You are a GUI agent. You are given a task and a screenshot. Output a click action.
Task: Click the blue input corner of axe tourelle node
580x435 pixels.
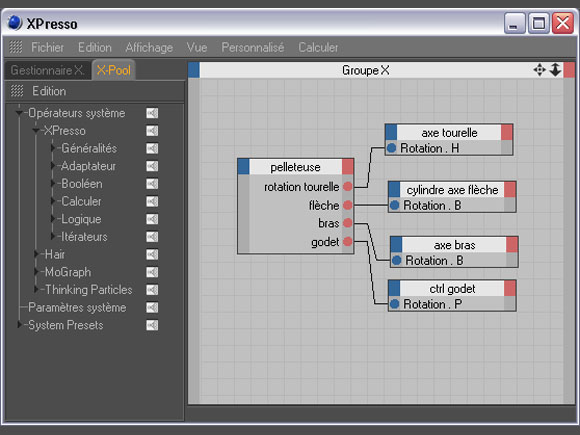391,132
